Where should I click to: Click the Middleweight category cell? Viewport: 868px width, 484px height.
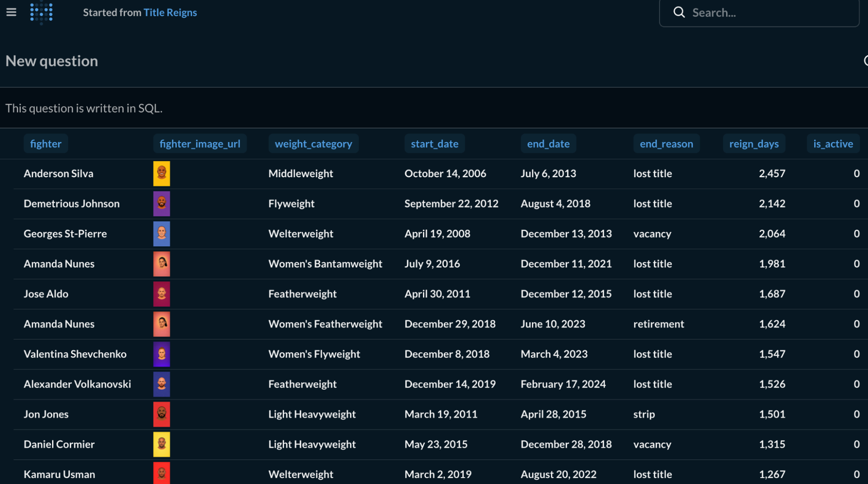[x=301, y=174]
